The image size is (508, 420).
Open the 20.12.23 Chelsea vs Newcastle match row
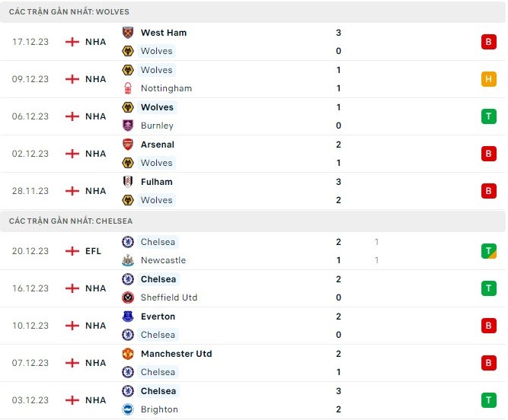[251, 251]
